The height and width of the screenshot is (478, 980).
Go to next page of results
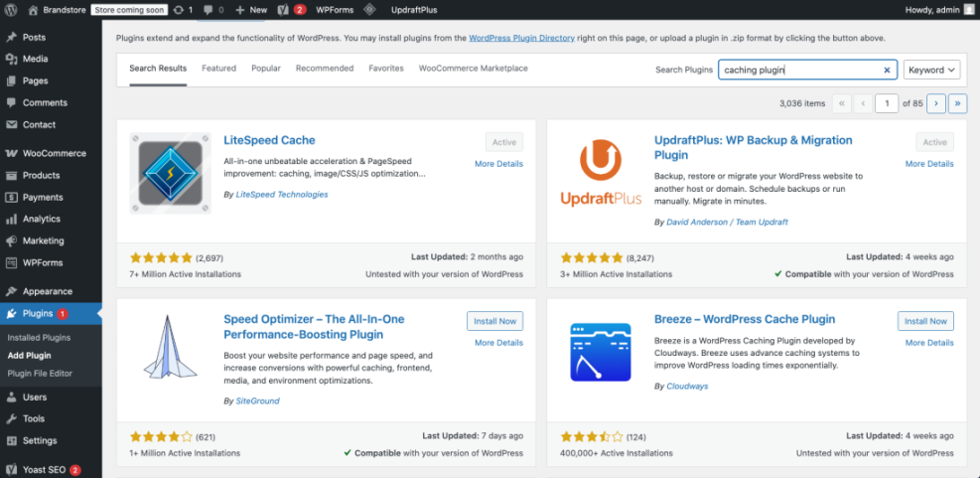(935, 103)
